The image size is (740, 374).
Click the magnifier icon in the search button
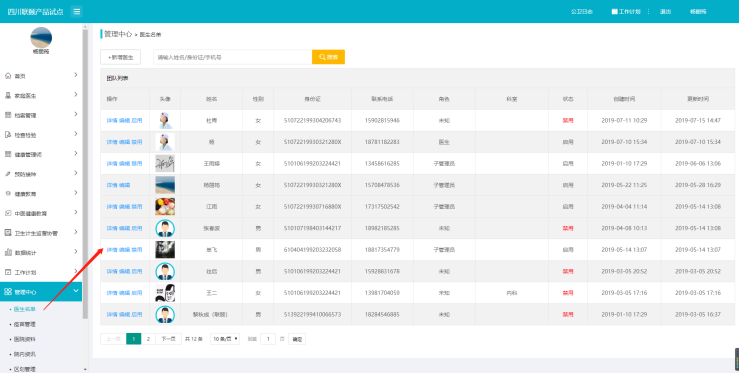[322, 57]
